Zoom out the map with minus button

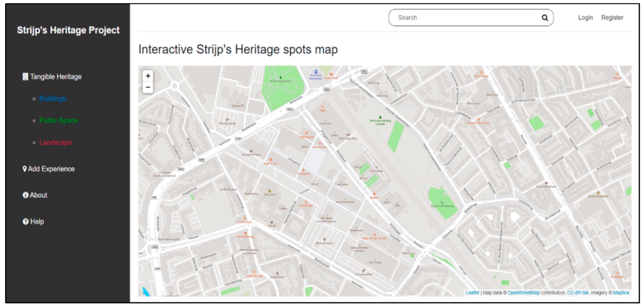148,87
